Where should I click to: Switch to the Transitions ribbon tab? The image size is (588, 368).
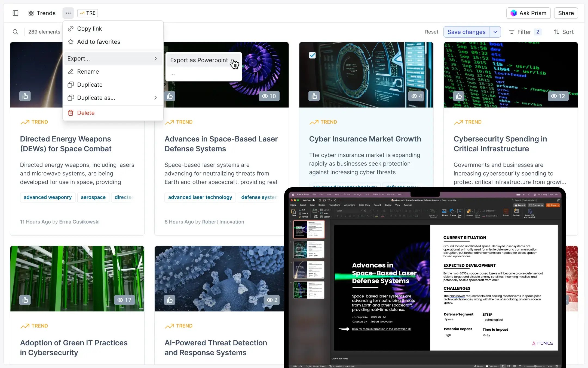point(335,205)
